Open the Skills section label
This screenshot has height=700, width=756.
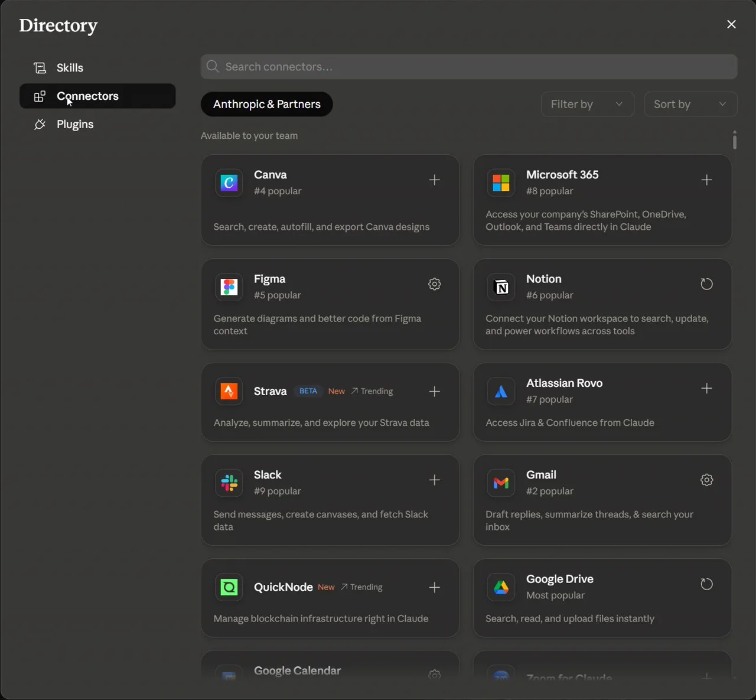[x=70, y=68]
